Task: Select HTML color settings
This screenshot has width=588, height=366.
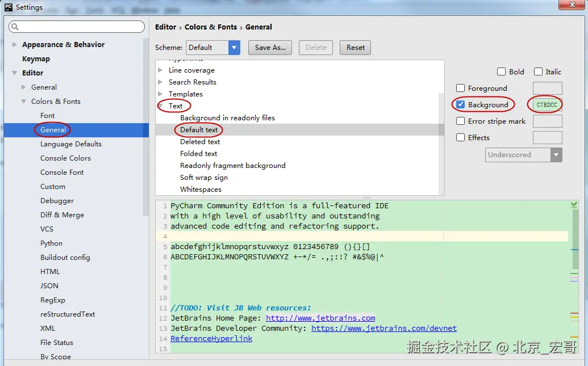Action: coord(50,272)
